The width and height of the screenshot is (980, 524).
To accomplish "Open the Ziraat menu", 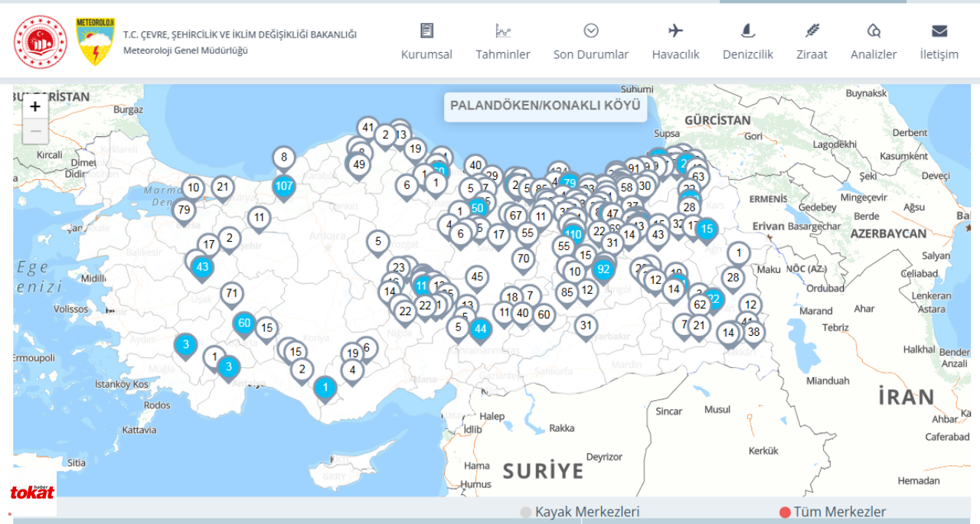I will [812, 41].
